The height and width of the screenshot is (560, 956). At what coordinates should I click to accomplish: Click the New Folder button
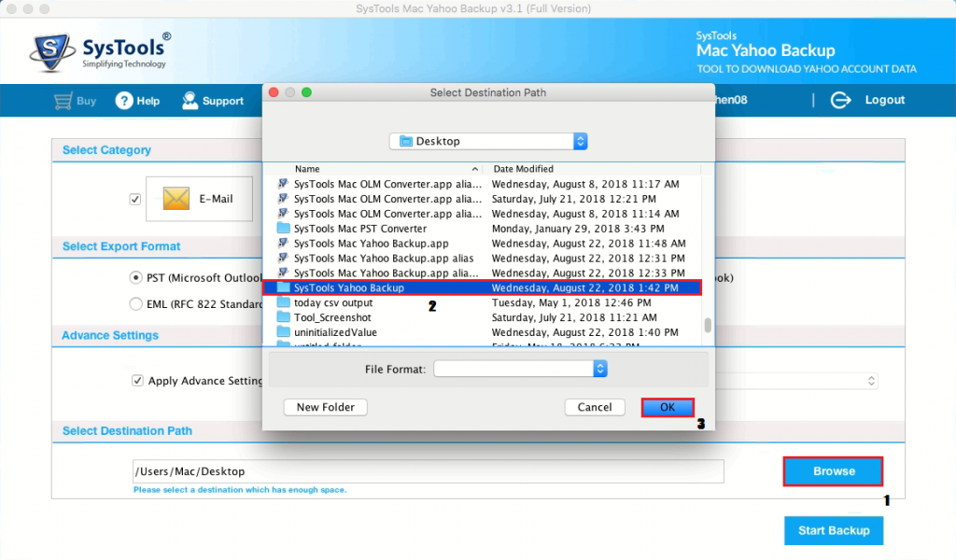tap(326, 407)
